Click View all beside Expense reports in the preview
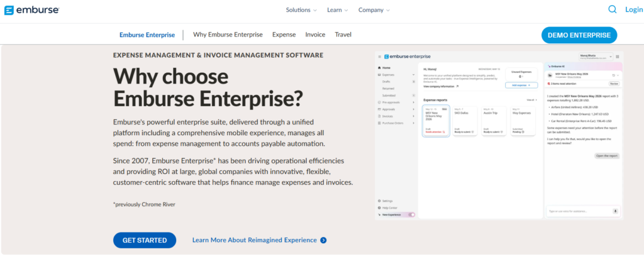 (531, 100)
